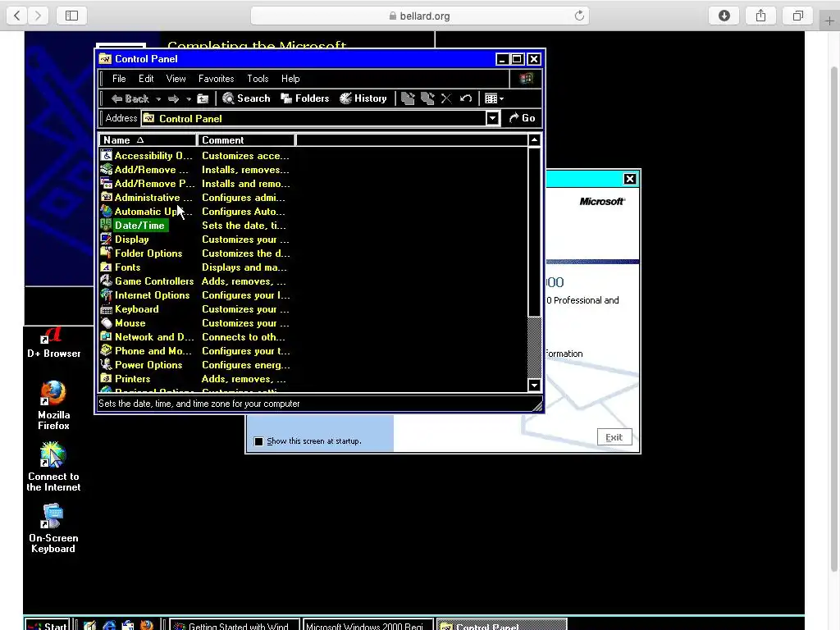Select the D+ Browser desktop shortcut

click(x=53, y=343)
